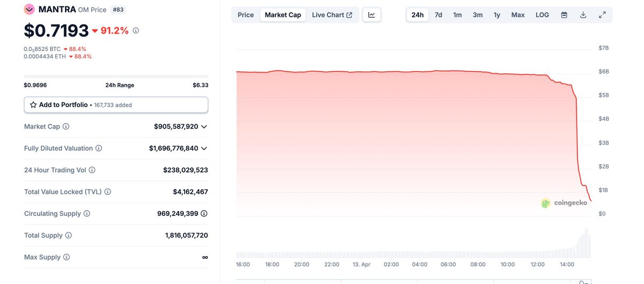This screenshot has height=284, width=644.
Task: Click the MANTRA coin logo icon
Action: [x=30, y=9]
